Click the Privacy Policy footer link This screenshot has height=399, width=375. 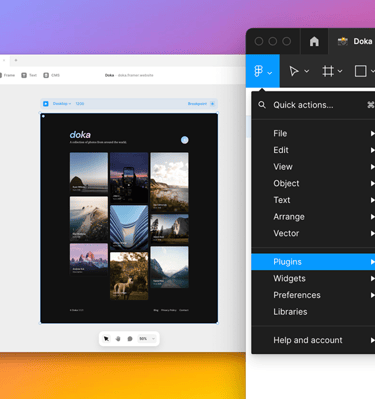169,310
